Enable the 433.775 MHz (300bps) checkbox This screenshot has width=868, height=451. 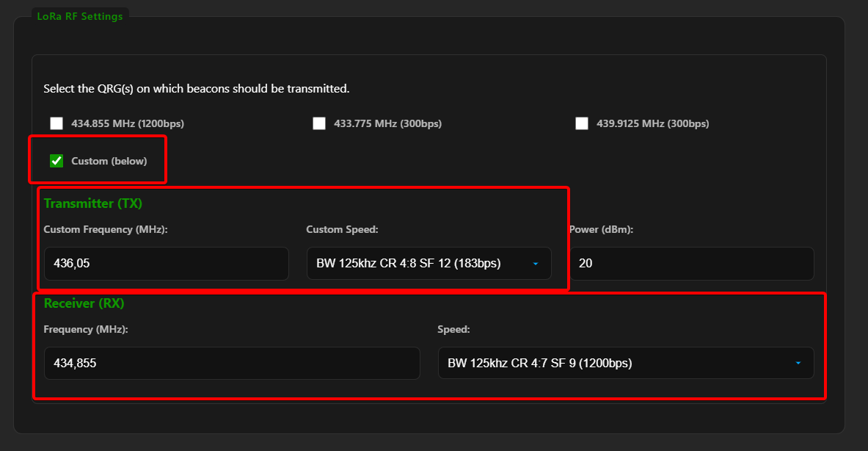click(x=319, y=123)
